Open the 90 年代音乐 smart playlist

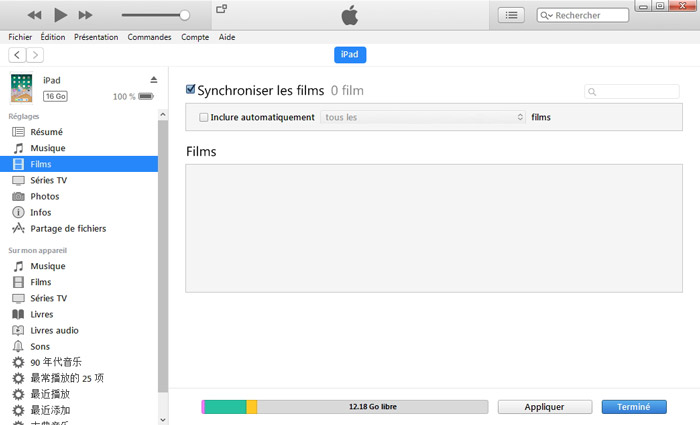point(79,362)
